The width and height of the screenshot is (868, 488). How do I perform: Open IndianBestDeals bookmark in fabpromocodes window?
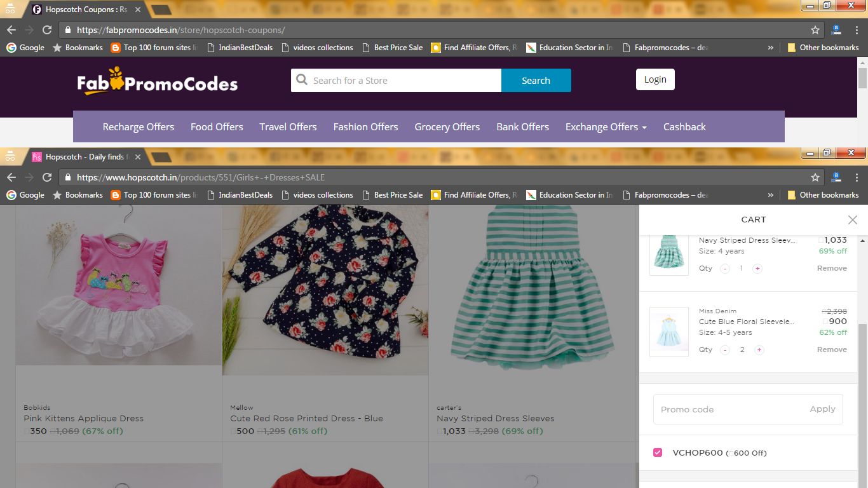coord(240,48)
